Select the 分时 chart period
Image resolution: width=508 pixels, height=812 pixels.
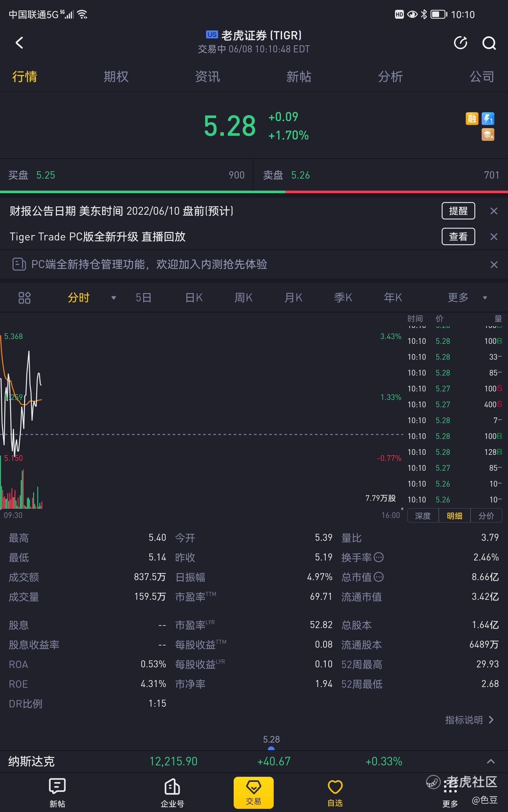click(x=79, y=298)
